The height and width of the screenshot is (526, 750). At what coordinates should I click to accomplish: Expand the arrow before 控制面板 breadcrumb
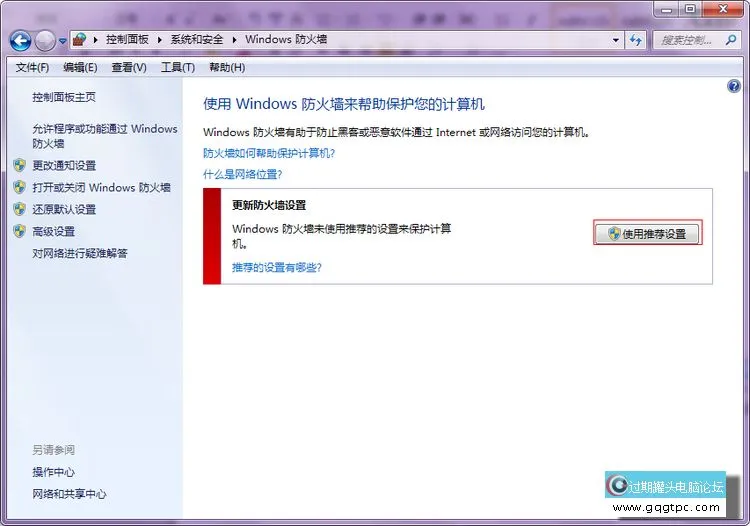coord(96,40)
